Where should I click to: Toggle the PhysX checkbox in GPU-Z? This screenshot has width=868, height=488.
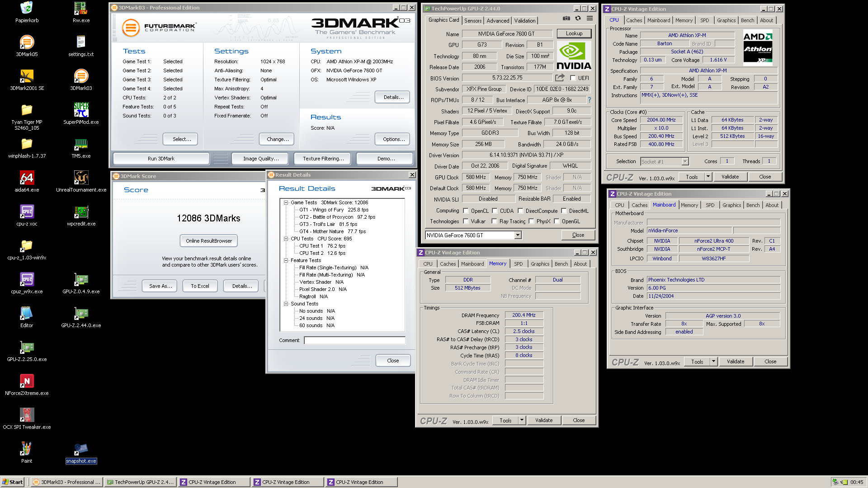[532, 221]
